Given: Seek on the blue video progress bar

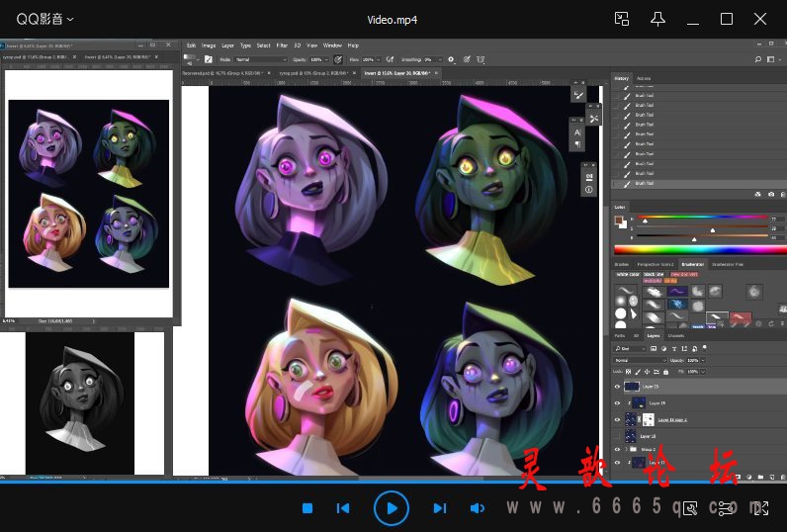Looking at the screenshot, I should point(393,482).
